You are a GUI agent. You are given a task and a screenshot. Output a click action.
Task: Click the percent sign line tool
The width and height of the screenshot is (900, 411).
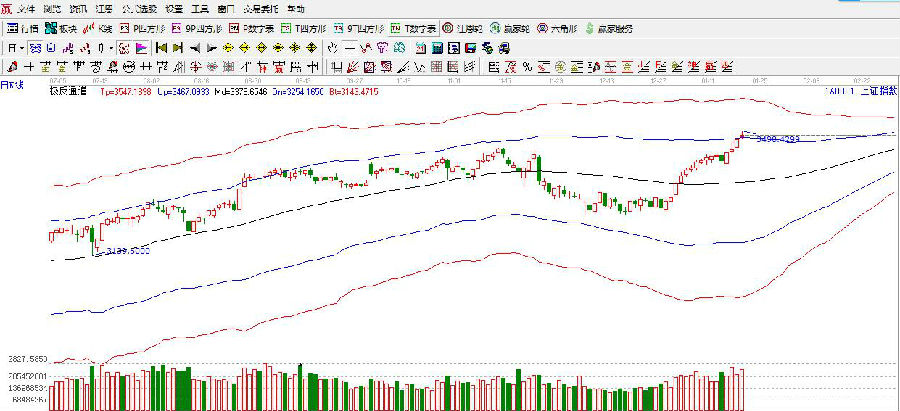point(527,67)
